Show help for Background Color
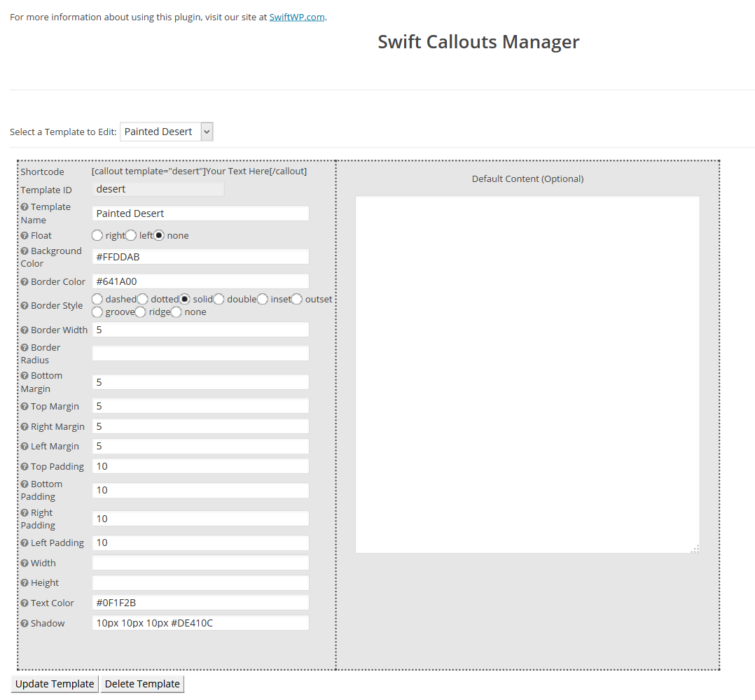Image resolution: width=755 pixels, height=700 pixels. pos(25,251)
